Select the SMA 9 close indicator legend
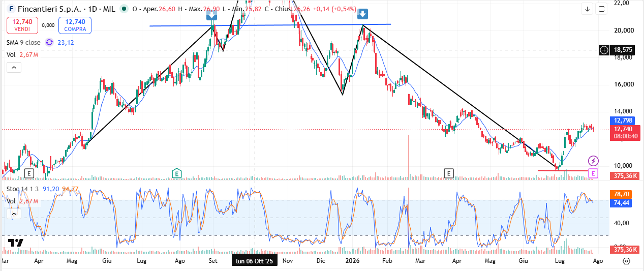This screenshot has width=644, height=271. click(23, 42)
